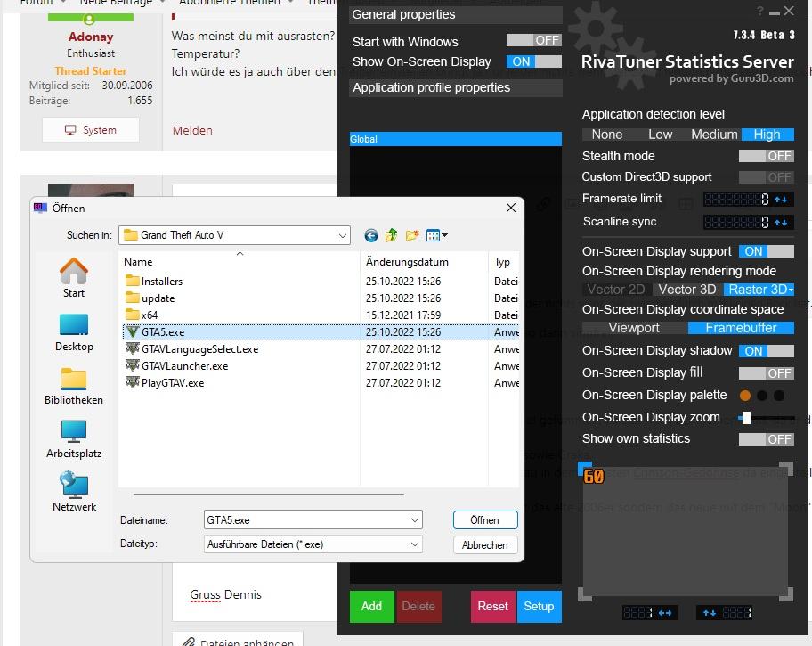Select the x64 folder icon
The image size is (812, 646).
[x=133, y=315]
